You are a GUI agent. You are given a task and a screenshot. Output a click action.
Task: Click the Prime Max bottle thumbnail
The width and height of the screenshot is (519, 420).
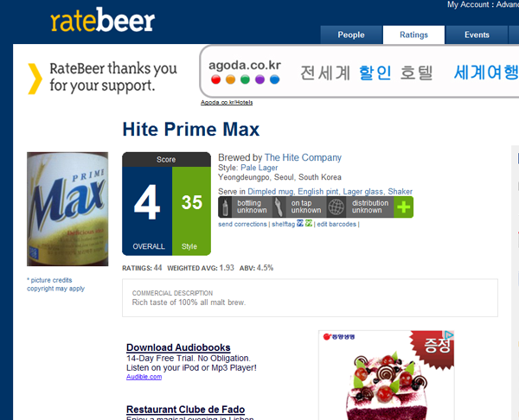67,209
